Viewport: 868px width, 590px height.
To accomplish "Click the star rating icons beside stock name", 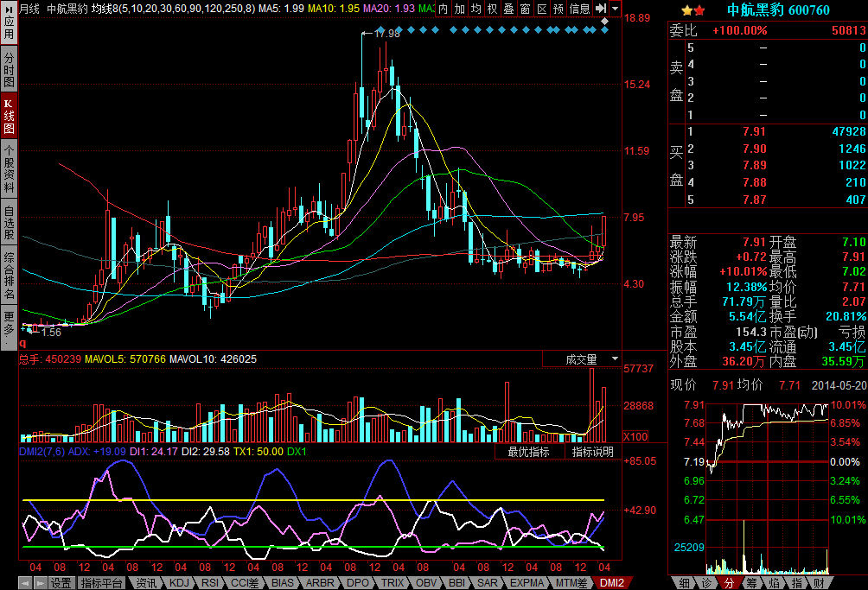I will tap(693, 10).
